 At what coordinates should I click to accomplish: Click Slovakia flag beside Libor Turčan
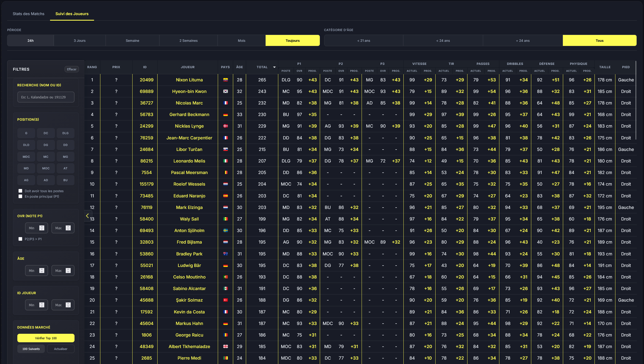click(x=225, y=149)
